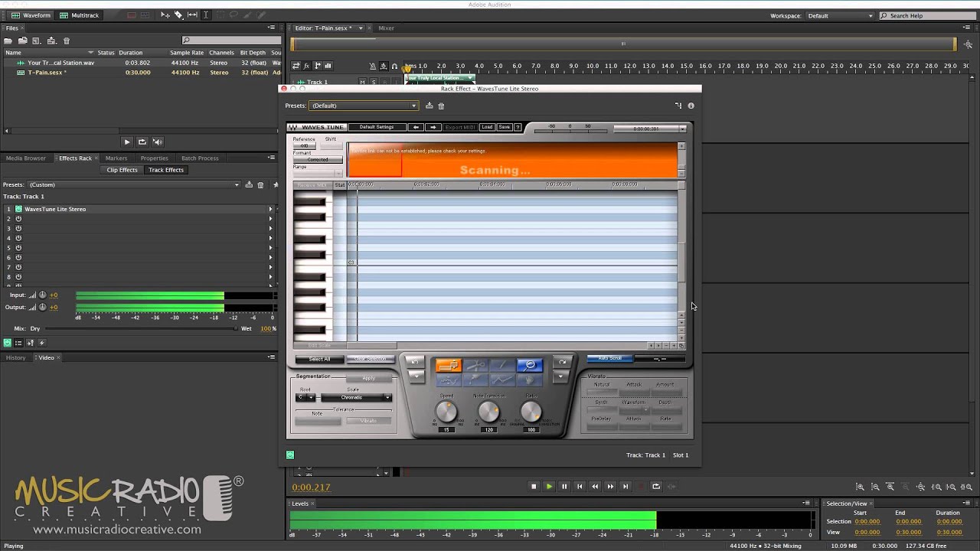
Task: Click the Stop button in the transport bar
Action: click(x=534, y=486)
